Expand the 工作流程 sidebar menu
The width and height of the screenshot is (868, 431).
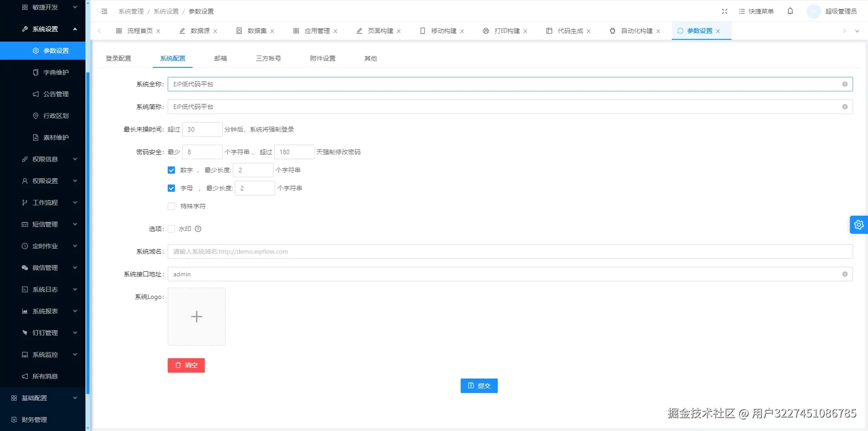pos(42,203)
